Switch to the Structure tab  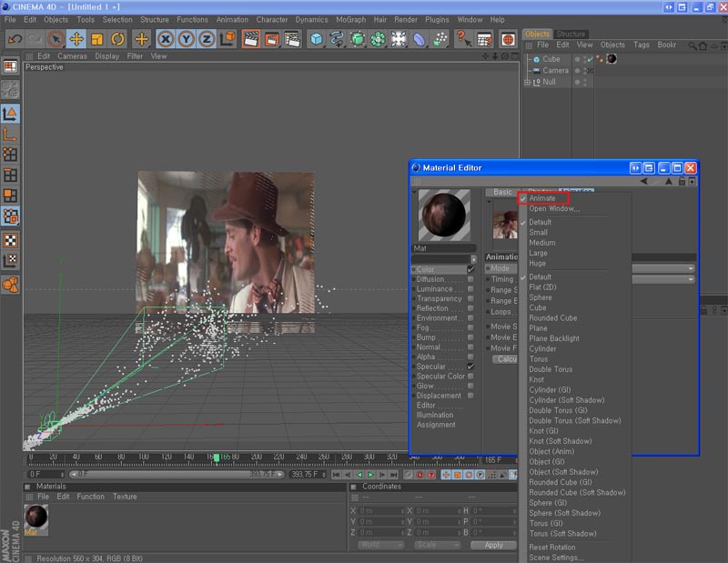click(x=571, y=34)
